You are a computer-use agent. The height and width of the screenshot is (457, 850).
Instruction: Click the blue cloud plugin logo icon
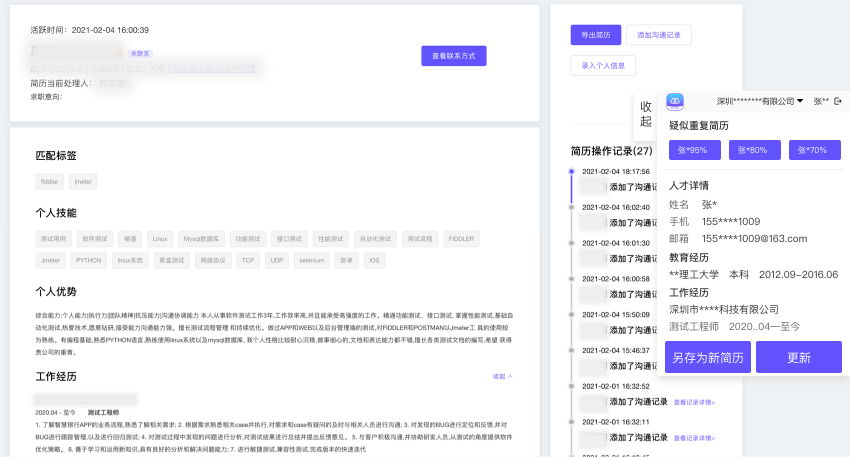click(675, 101)
